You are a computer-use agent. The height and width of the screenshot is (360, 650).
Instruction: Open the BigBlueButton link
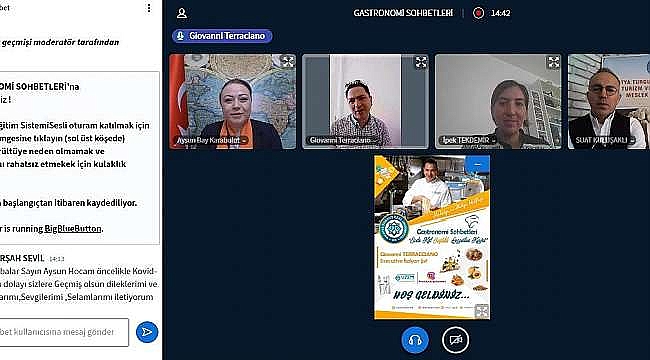(73, 229)
